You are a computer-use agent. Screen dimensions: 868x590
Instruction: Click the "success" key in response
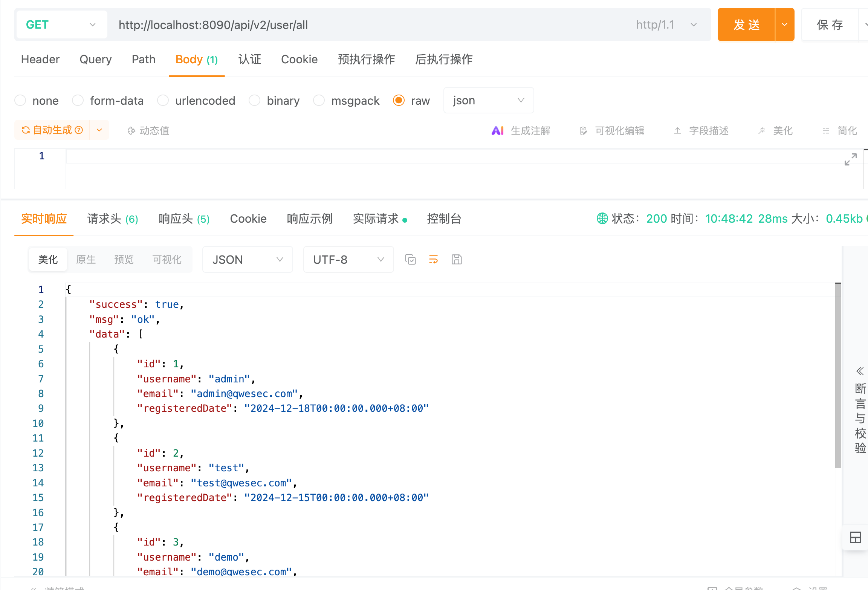click(x=116, y=304)
